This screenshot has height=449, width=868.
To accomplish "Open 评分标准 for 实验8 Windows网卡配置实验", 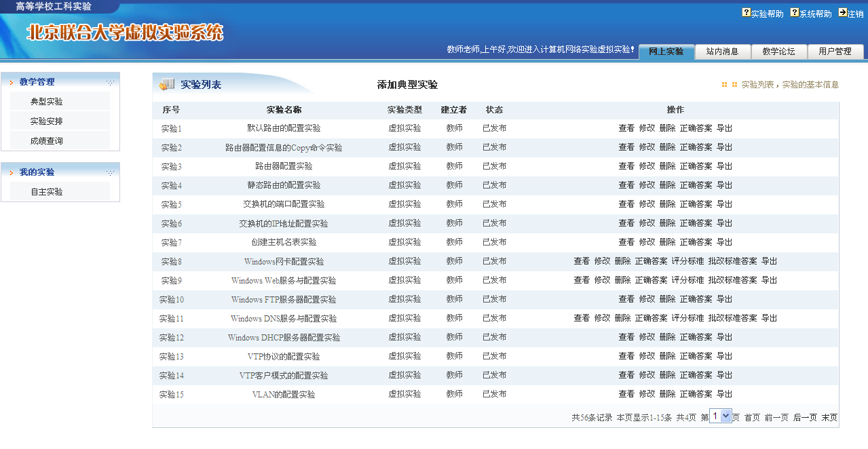I will point(687,261).
